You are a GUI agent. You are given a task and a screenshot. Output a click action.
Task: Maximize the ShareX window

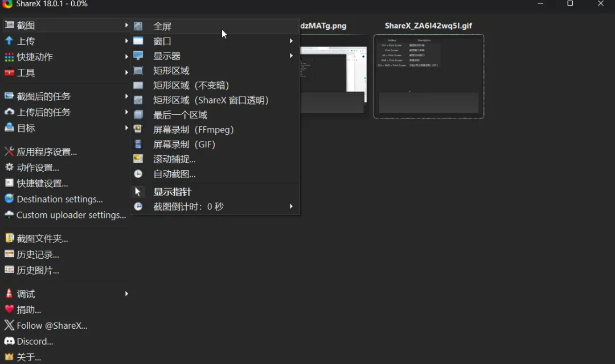(570, 3)
